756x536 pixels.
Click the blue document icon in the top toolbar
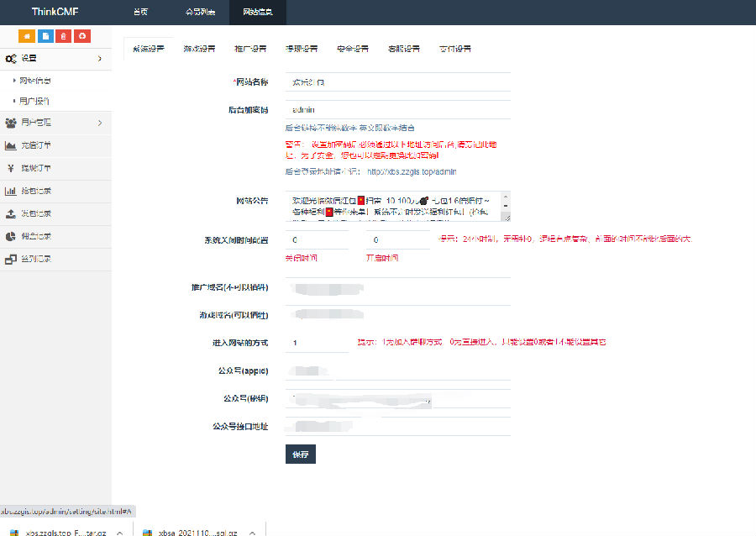point(45,36)
